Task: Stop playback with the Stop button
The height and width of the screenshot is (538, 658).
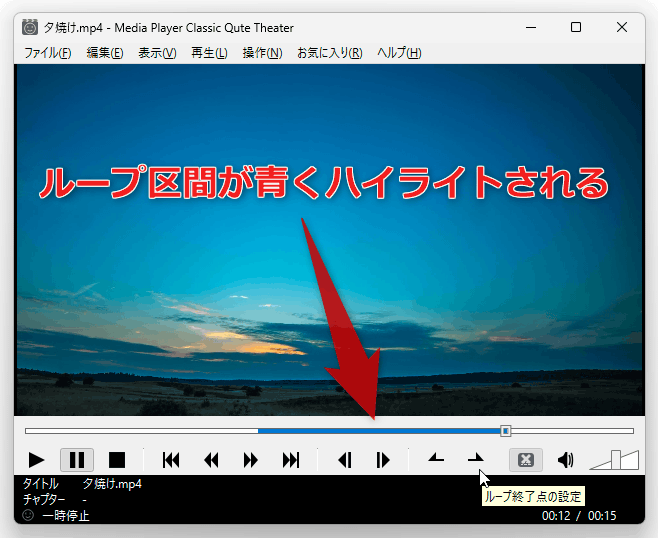Action: pyautogui.click(x=117, y=460)
